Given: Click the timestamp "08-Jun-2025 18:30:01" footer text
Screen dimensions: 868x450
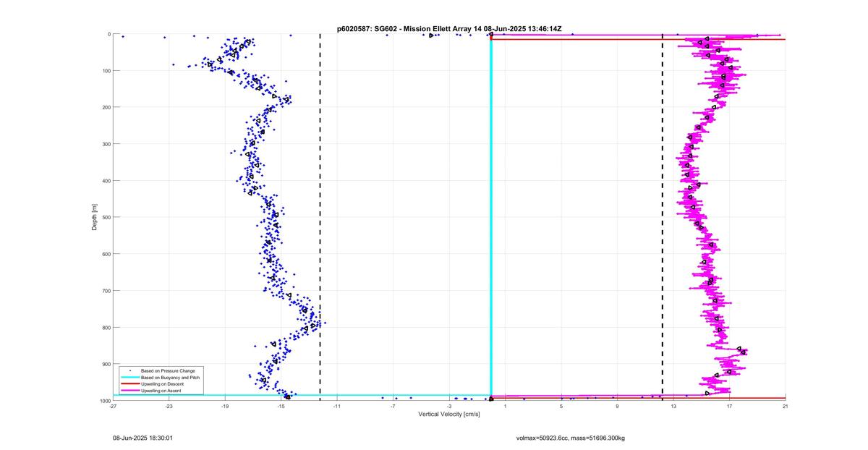Looking at the screenshot, I should pos(142,438).
